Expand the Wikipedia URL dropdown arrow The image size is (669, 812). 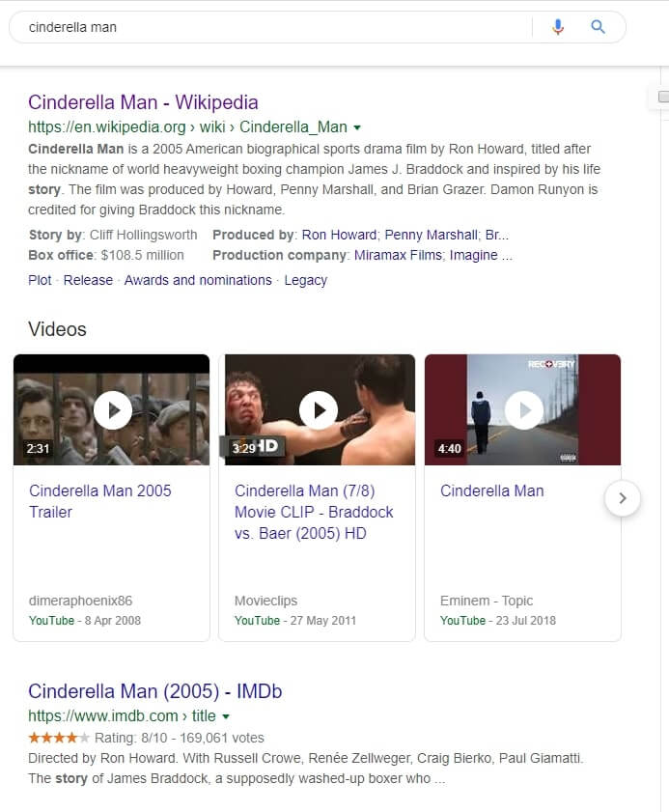[357, 127]
